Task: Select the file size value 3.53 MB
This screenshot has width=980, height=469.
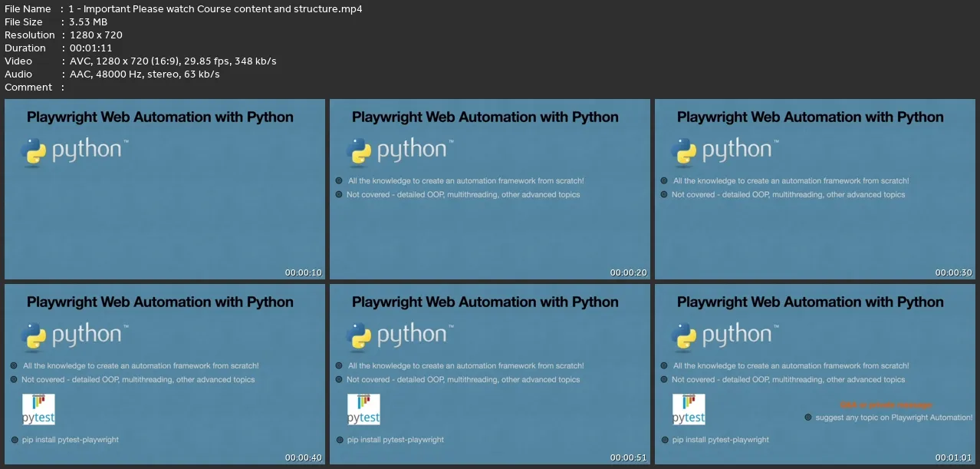Action: pyautogui.click(x=88, y=22)
